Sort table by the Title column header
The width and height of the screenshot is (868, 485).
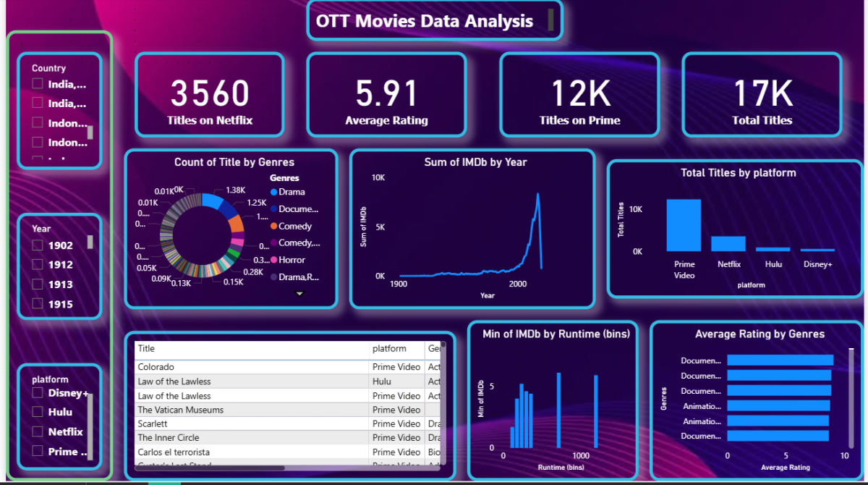pos(146,349)
